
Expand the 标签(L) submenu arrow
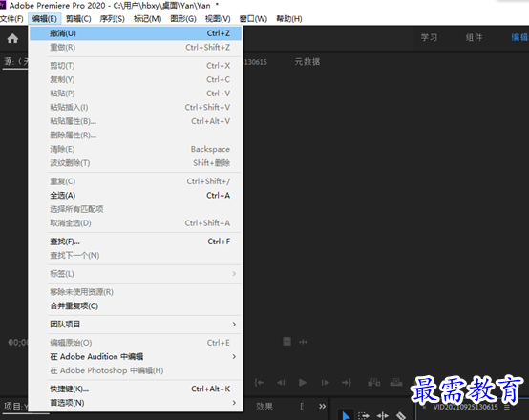point(234,274)
